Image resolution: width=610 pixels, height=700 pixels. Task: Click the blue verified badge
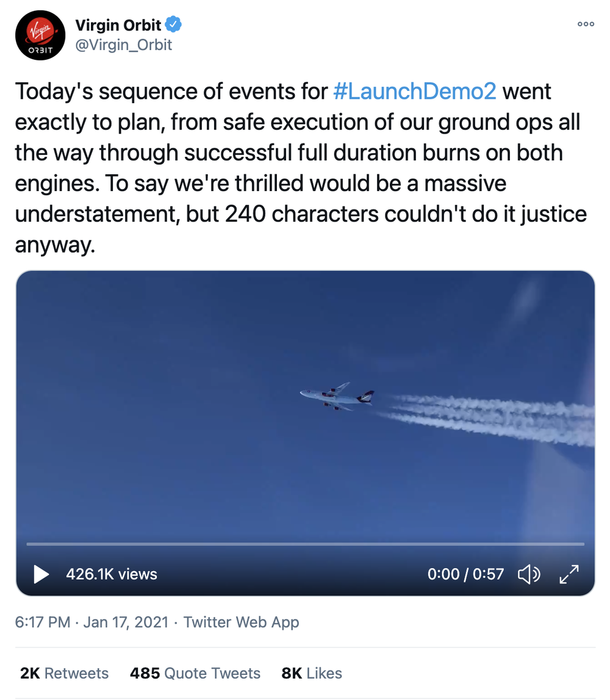click(174, 25)
